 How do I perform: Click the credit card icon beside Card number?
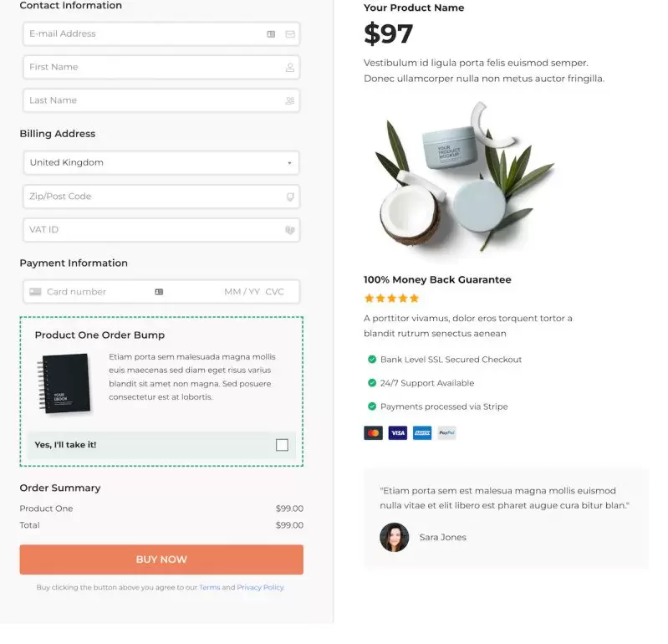(x=35, y=292)
